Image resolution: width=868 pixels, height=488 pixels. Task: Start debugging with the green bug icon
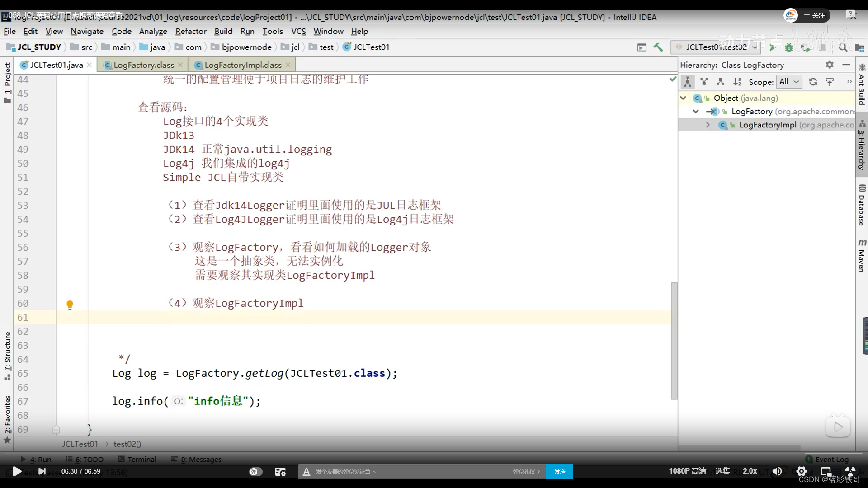pos(789,47)
